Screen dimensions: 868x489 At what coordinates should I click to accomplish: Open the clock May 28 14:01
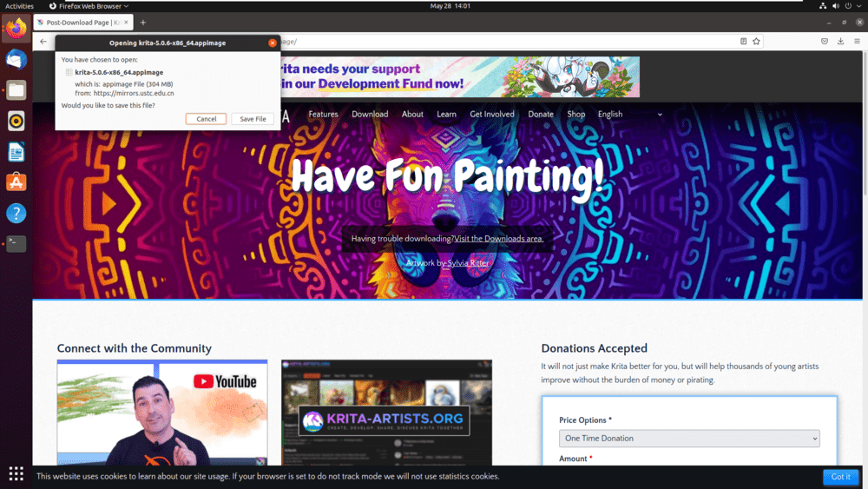click(450, 6)
